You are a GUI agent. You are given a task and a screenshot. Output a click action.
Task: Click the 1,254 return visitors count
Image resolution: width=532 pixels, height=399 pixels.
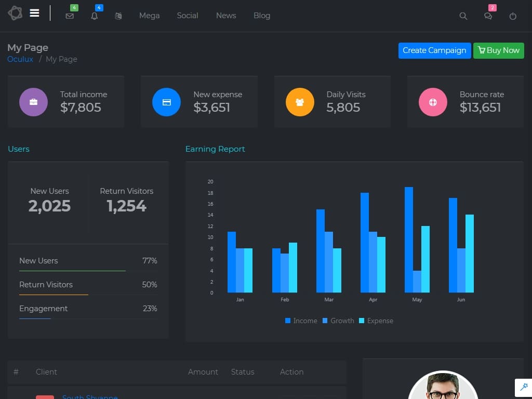tap(127, 206)
